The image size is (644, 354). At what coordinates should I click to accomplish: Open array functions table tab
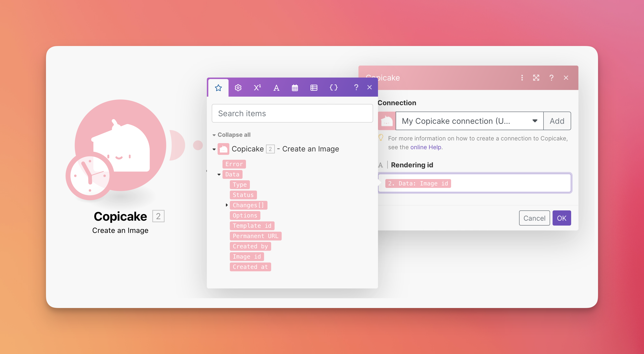coord(314,88)
